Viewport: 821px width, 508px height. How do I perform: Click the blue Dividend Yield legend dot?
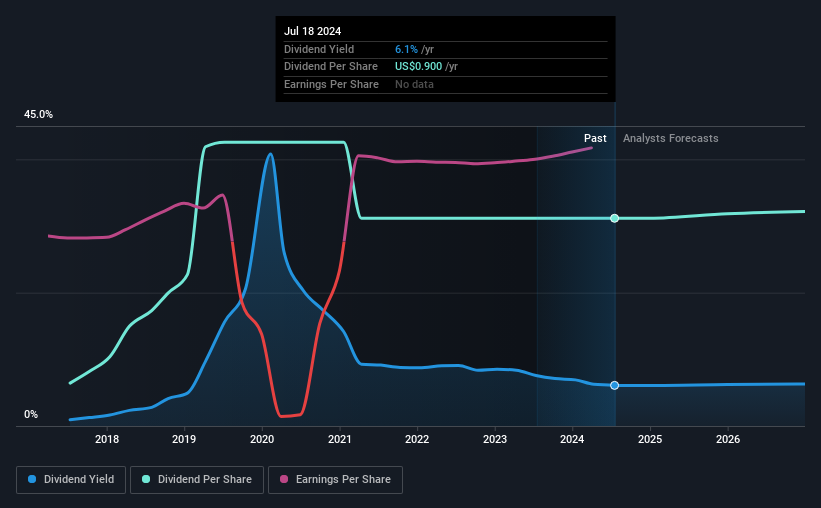(x=32, y=479)
